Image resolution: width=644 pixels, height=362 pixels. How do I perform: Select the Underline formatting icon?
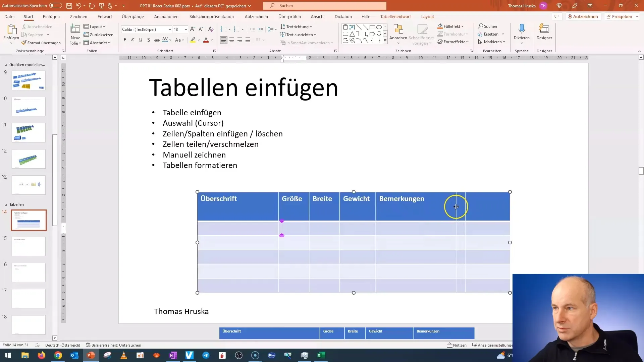click(140, 40)
